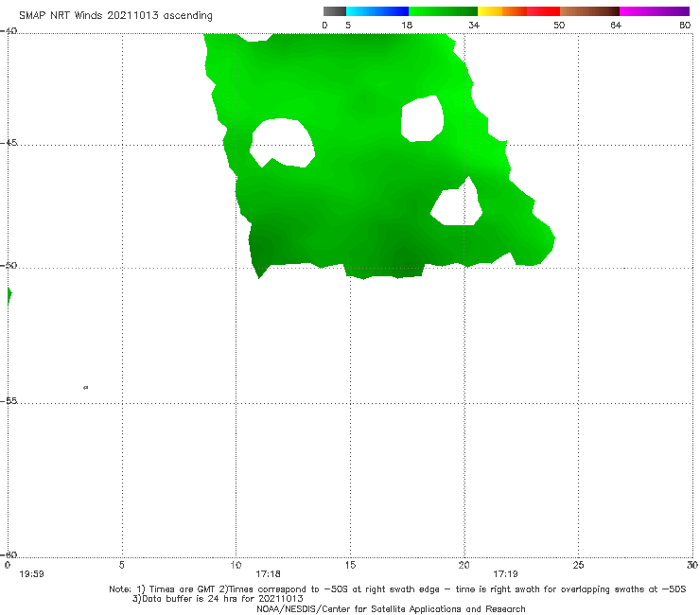Click the longitude axis label 25

[578, 565]
